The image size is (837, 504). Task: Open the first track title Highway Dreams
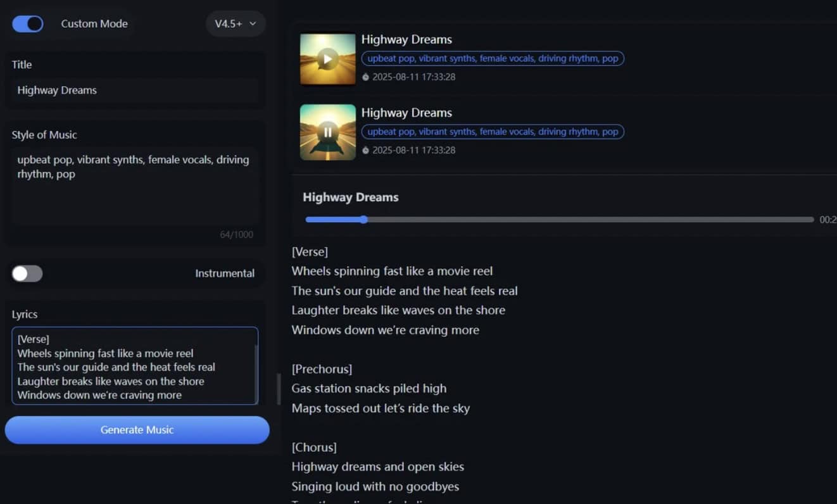pos(406,39)
